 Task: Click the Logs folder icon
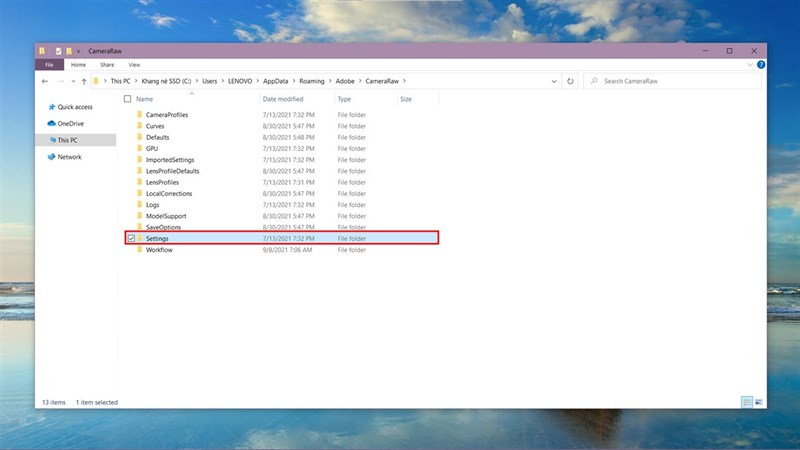[139, 204]
